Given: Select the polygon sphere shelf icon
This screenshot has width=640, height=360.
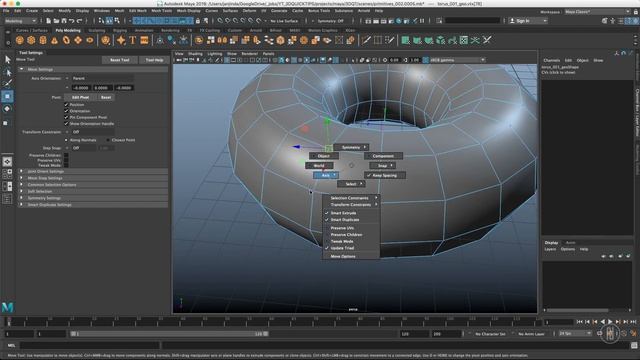Looking at the screenshot, I should [x=20, y=40].
